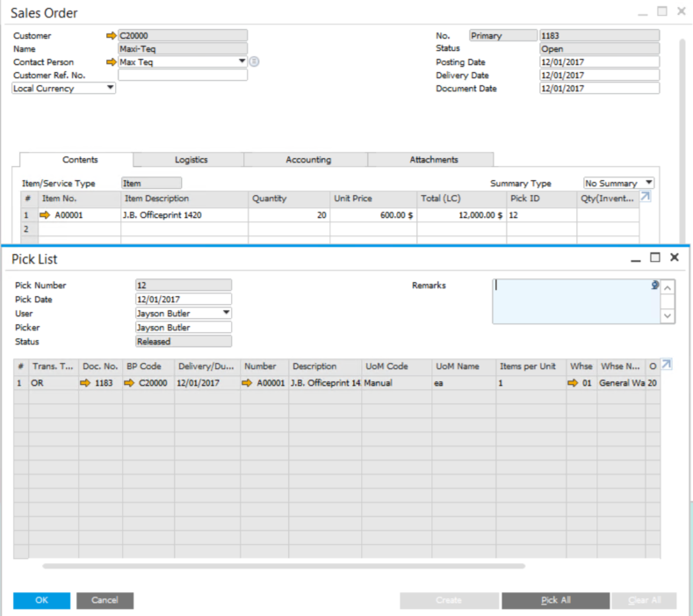Click the Pick All button
Viewport: 693px width, 616px height.
[x=555, y=600]
